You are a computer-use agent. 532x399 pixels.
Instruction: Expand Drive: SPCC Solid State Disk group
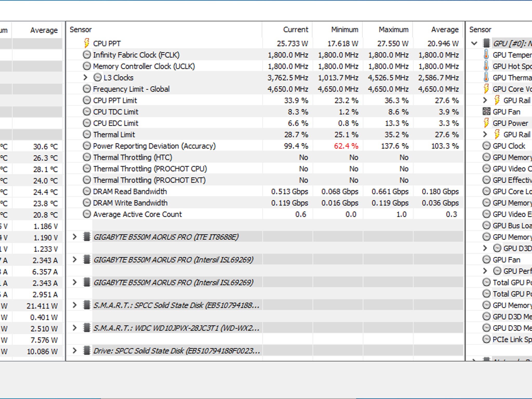tap(75, 351)
